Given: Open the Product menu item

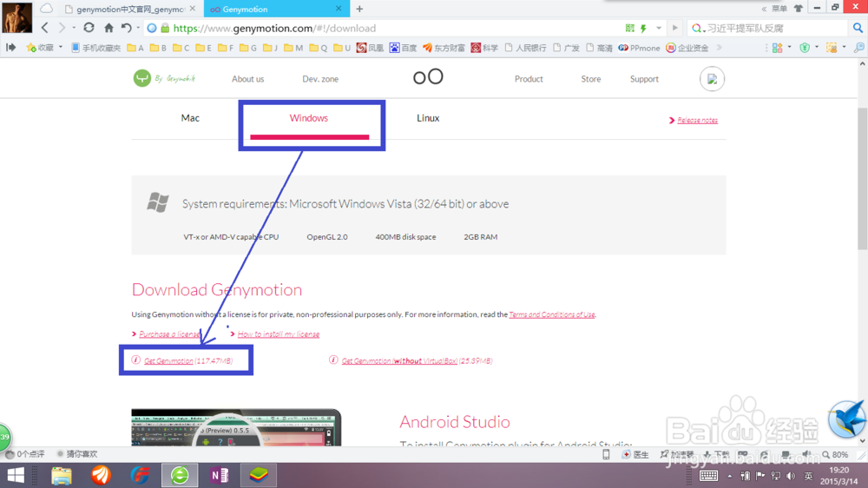Looking at the screenshot, I should tap(529, 79).
